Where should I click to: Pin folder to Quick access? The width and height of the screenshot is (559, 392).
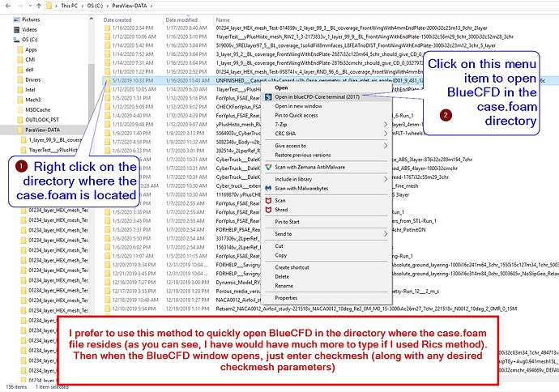[x=297, y=116]
